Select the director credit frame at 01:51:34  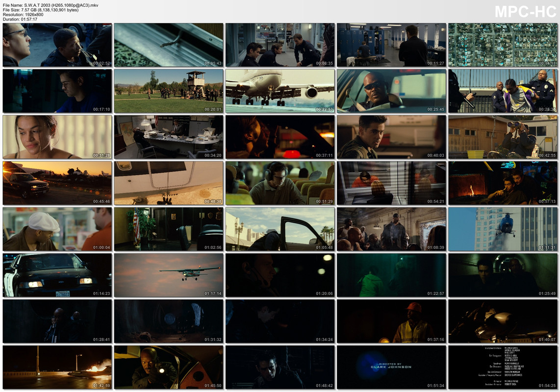click(391, 367)
